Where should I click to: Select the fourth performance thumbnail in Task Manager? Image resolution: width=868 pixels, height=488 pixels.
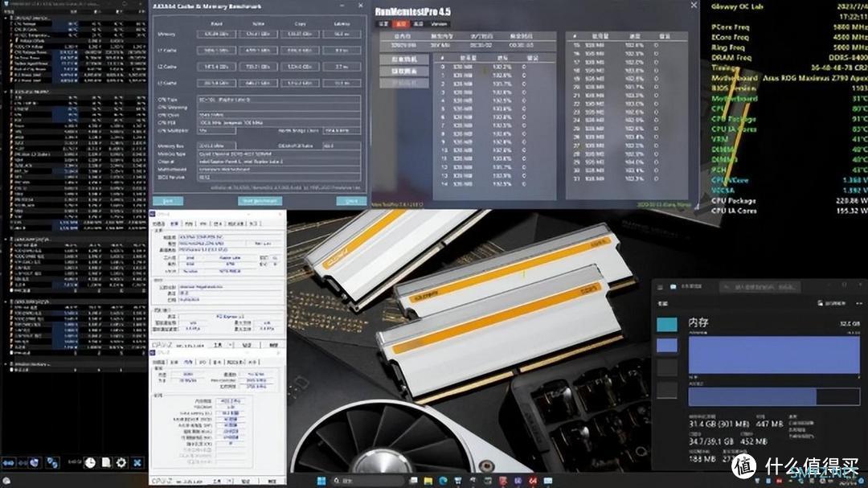pyautogui.click(x=667, y=390)
